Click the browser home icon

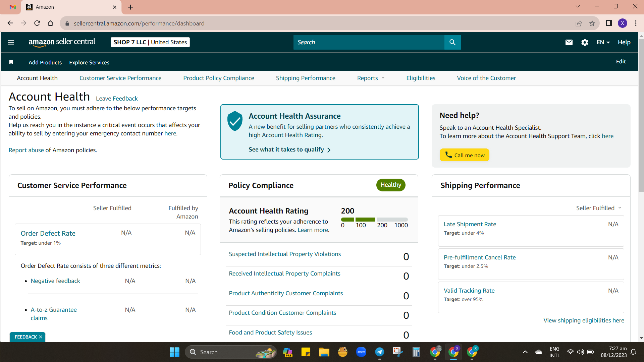click(51, 23)
